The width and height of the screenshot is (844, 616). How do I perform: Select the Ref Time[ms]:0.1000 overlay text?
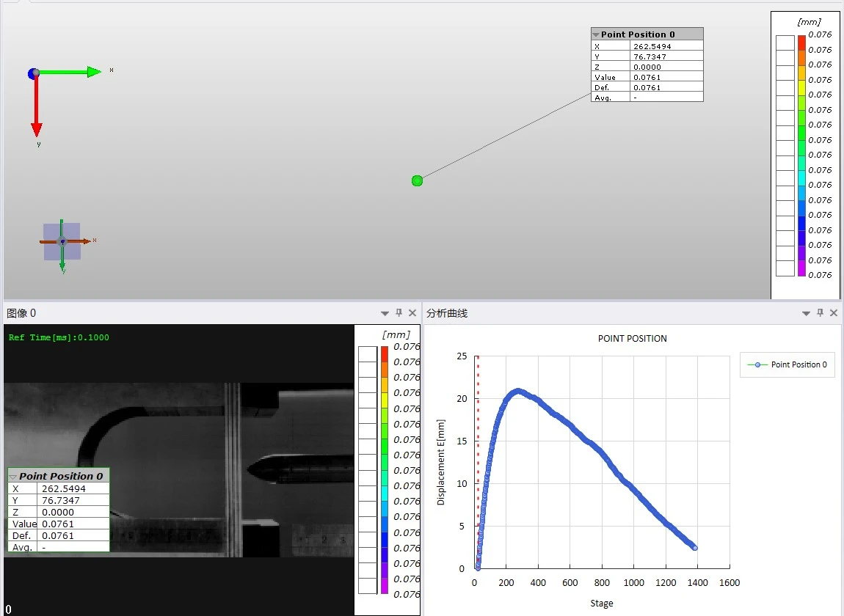click(59, 337)
